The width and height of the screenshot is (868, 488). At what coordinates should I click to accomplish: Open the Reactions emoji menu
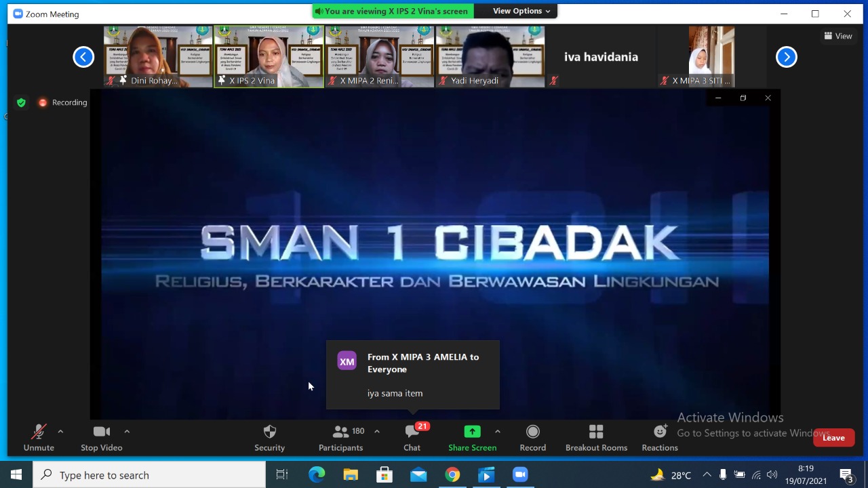pyautogui.click(x=660, y=438)
